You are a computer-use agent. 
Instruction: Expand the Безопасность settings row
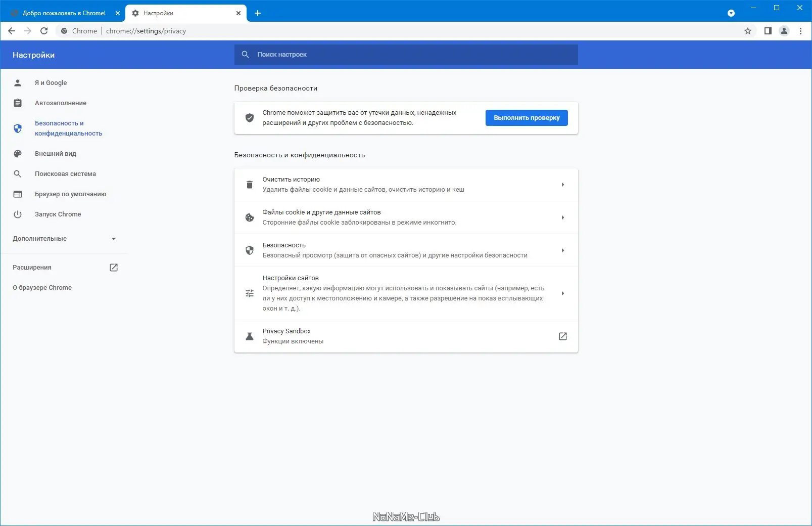(x=563, y=250)
